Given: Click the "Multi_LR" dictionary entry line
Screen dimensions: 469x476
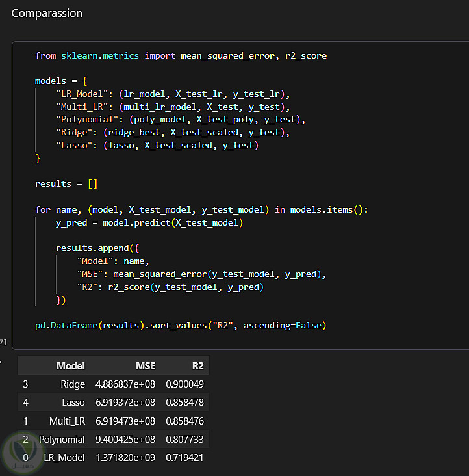Looking at the screenshot, I should (173, 107).
